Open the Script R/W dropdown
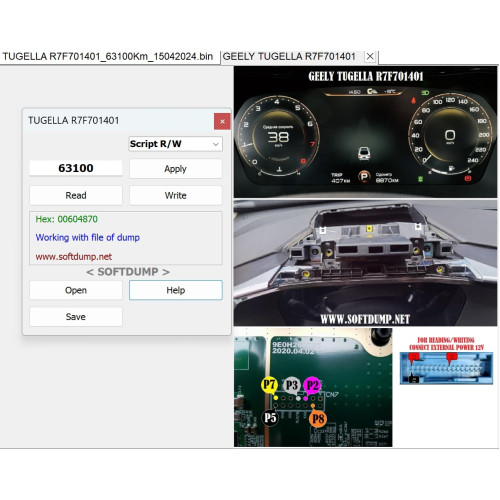 pyautogui.click(x=175, y=144)
